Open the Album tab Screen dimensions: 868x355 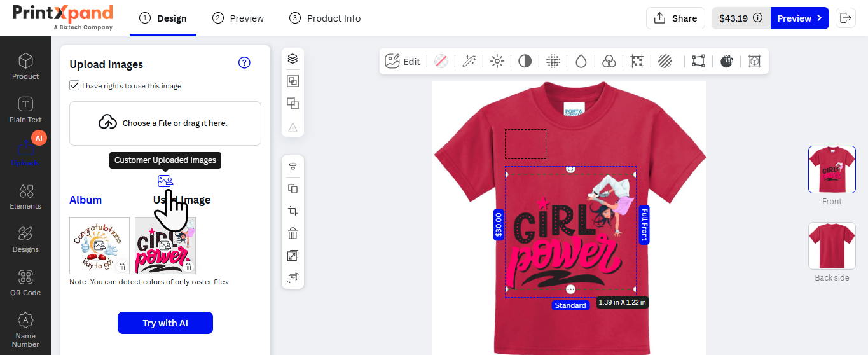85,200
